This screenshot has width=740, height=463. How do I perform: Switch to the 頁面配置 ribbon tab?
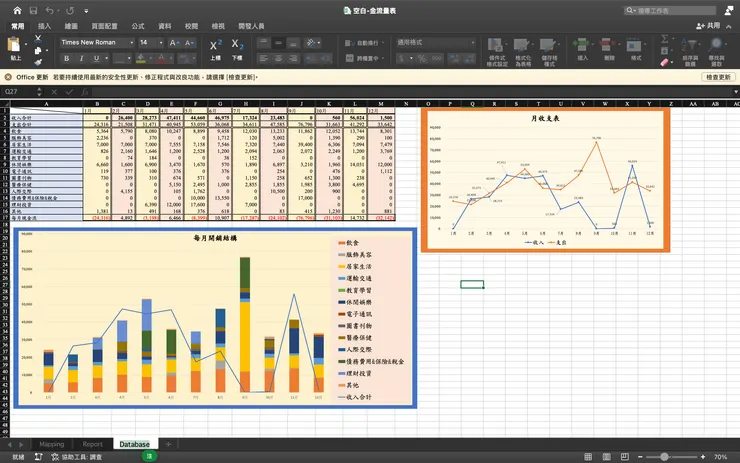[x=104, y=26]
